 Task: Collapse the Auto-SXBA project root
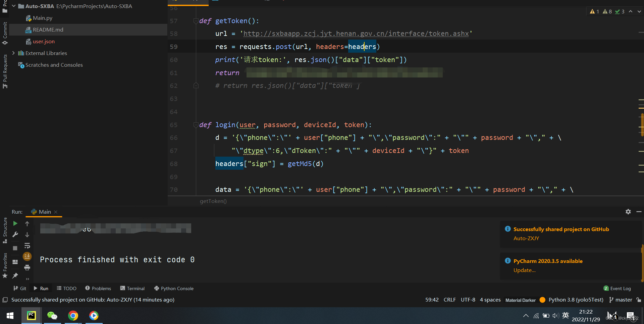(14, 6)
